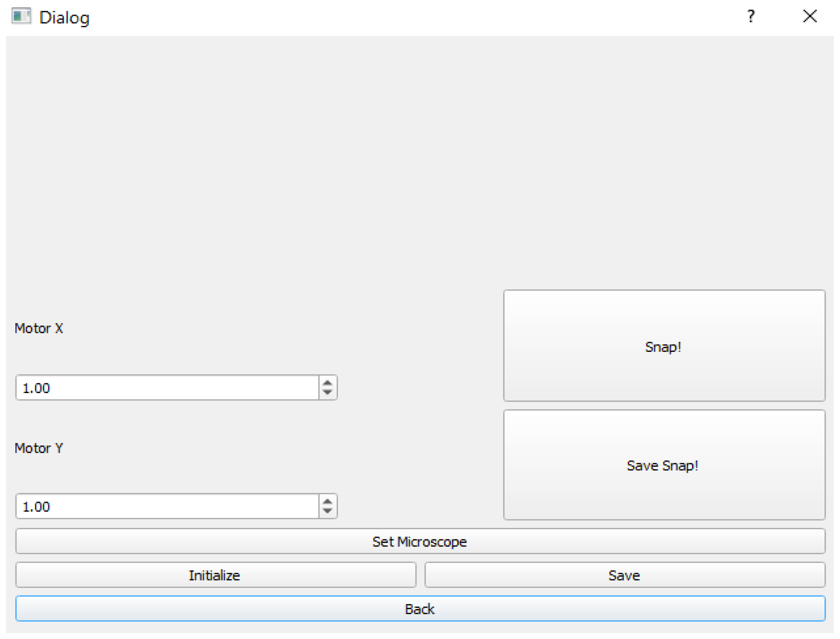The height and width of the screenshot is (639, 840).
Task: Click the question mark help button
Action: coord(750,16)
